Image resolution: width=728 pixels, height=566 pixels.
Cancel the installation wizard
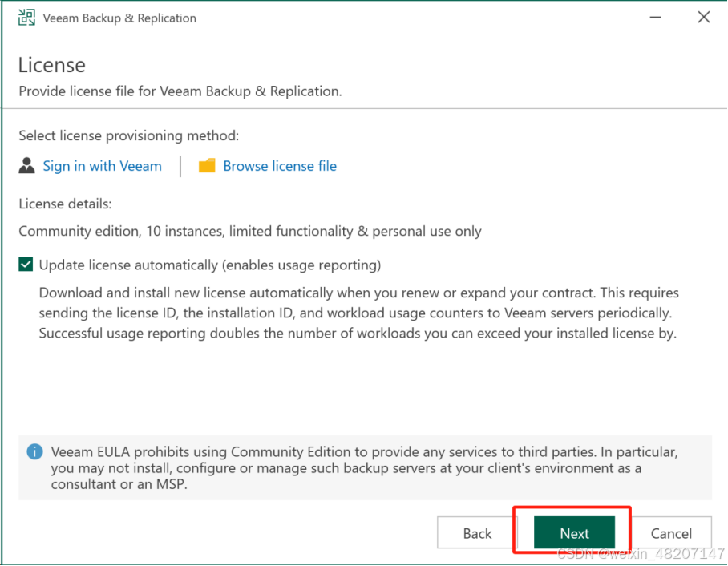point(671,533)
